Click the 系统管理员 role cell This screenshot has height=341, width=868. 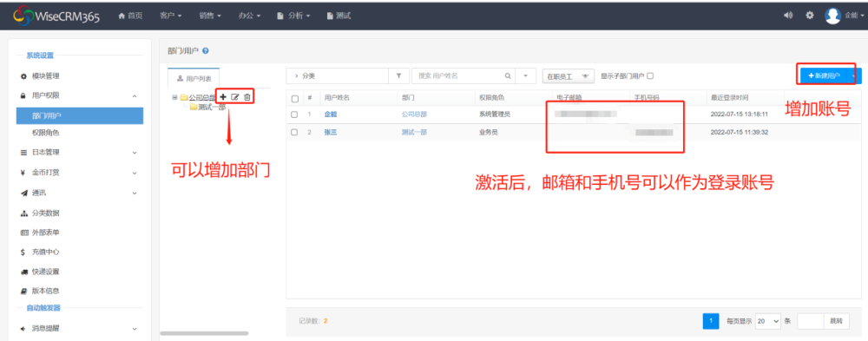495,115
